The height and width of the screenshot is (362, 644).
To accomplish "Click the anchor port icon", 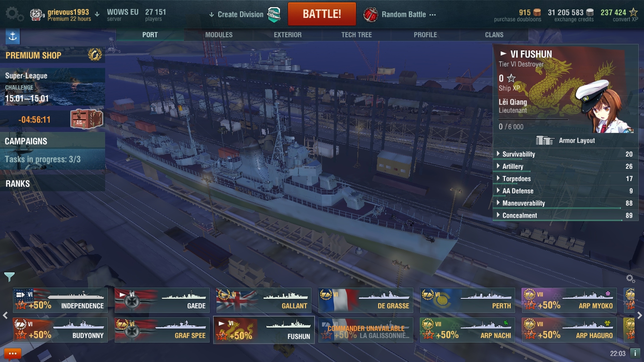I will click(x=13, y=36).
